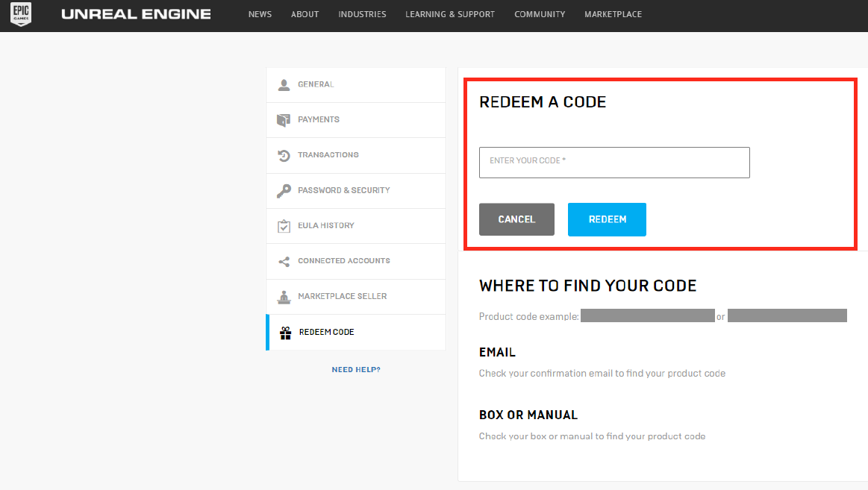Click the Unreal Engine wordmark
868x490 pixels.
tap(136, 14)
